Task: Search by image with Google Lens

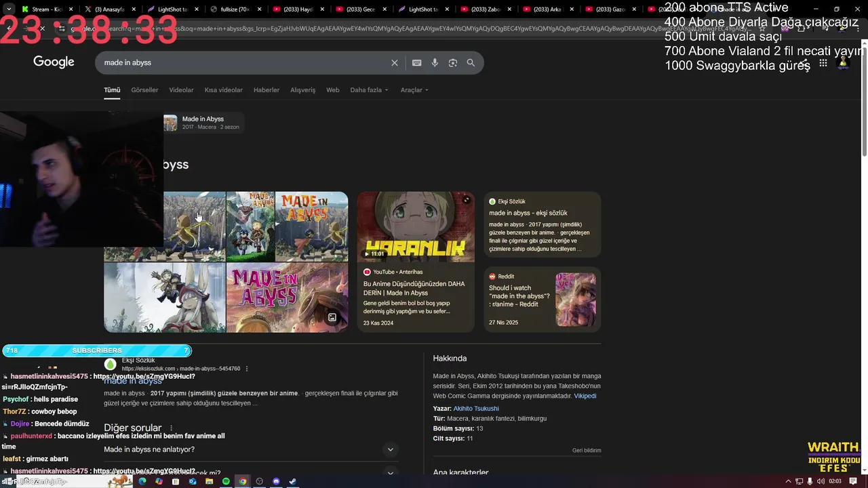Action: coord(452,62)
